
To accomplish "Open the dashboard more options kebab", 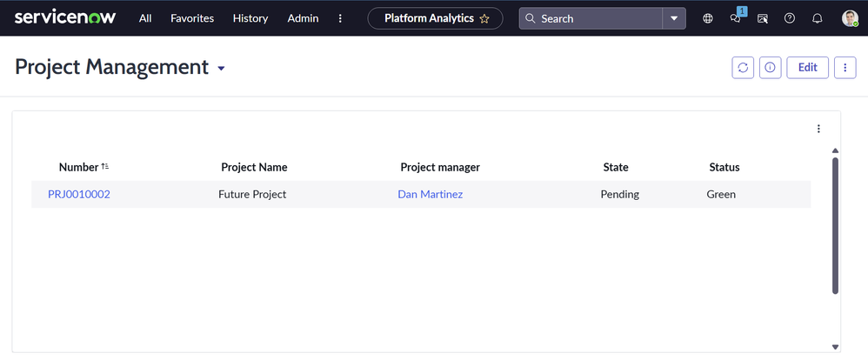I will tap(845, 68).
